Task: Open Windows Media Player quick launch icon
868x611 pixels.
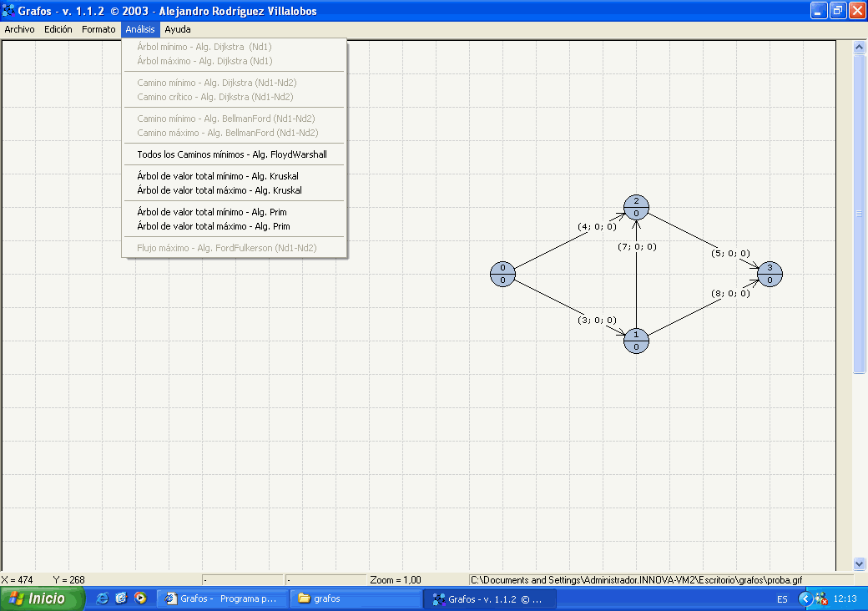Action: tap(140, 598)
